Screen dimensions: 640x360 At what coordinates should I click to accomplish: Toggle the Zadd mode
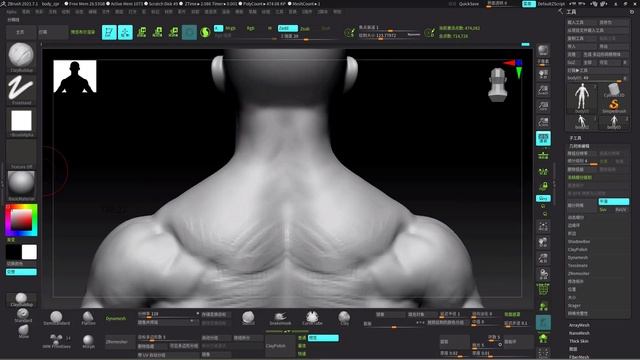(287, 28)
